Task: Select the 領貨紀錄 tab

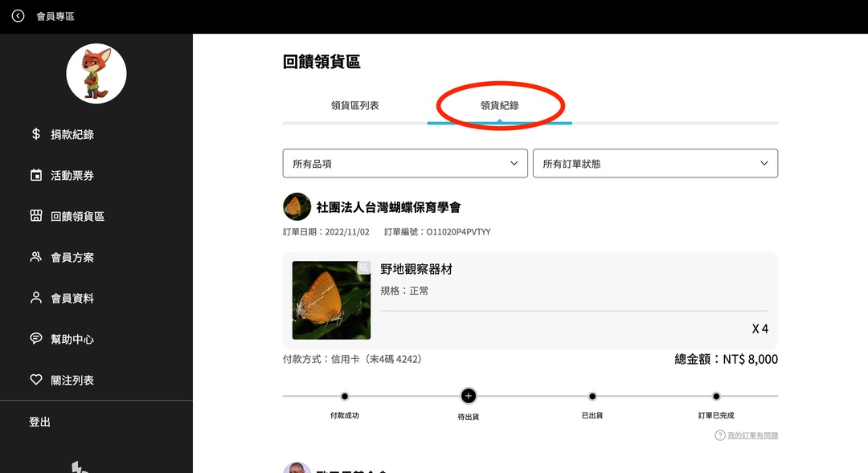Action: point(499,105)
